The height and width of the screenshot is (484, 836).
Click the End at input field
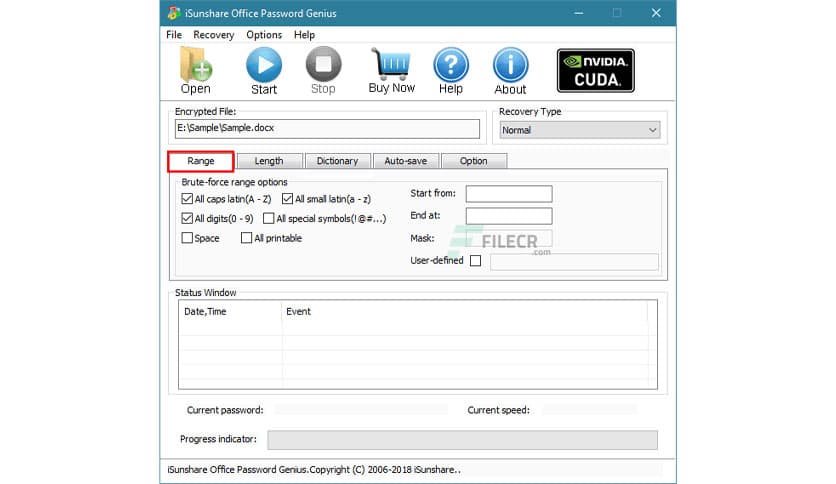tap(509, 216)
